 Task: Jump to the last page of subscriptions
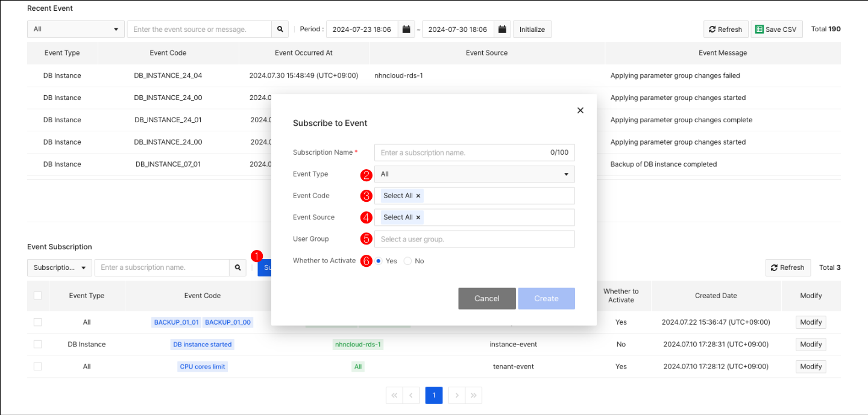pyautogui.click(x=474, y=395)
